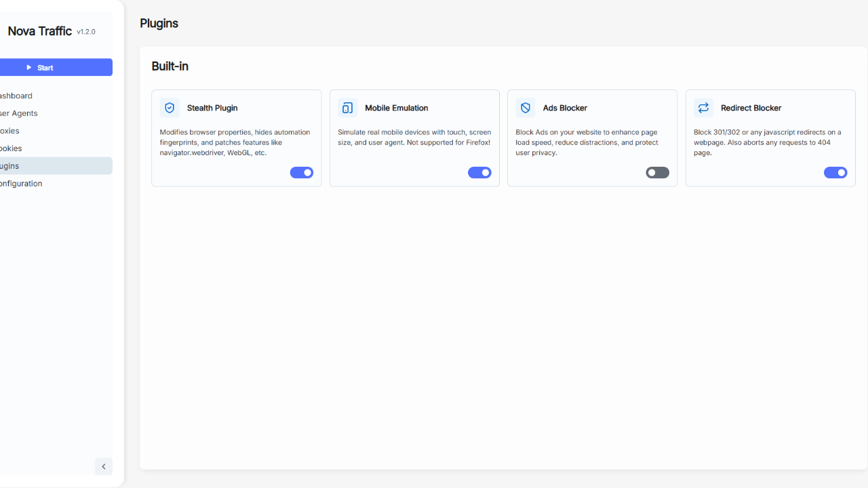This screenshot has height=488, width=868.
Task: Click the Mobile Emulation phone icon
Action: coord(347,108)
